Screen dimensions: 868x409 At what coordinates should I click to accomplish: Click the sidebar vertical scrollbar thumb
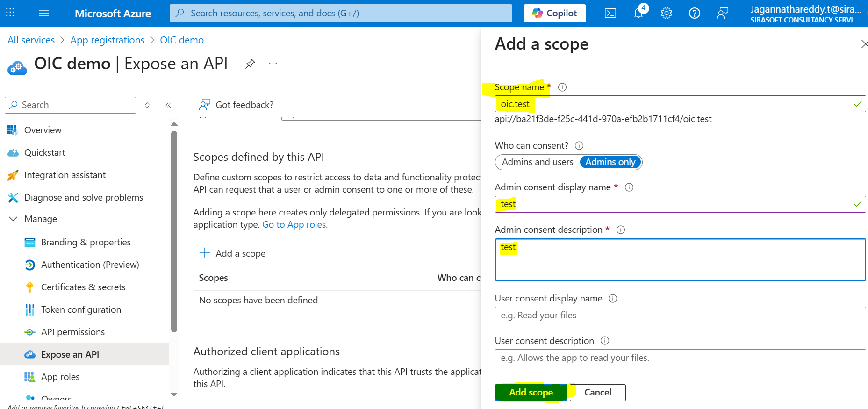tap(174, 231)
